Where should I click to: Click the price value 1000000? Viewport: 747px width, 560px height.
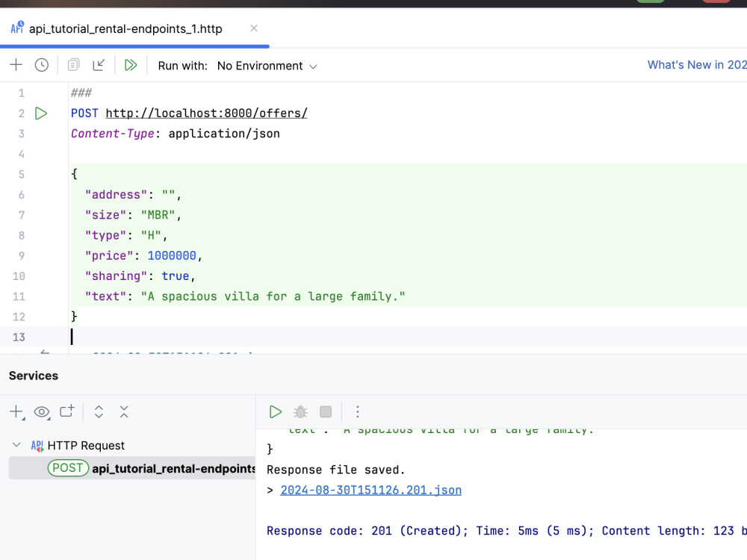pyautogui.click(x=172, y=256)
